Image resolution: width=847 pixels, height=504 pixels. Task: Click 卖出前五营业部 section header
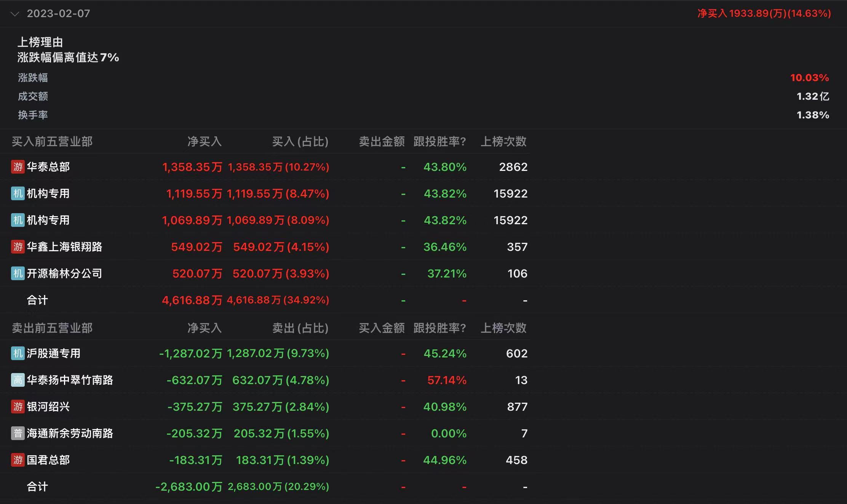[52, 328]
